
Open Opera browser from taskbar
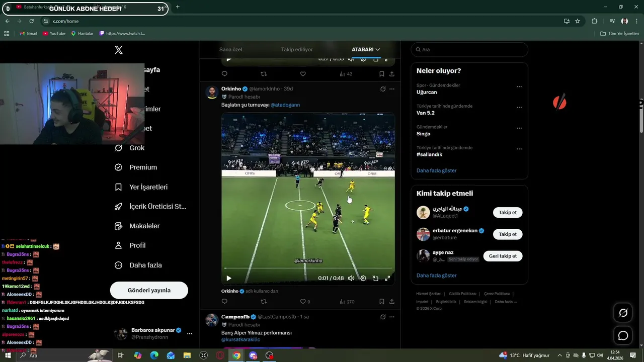click(220, 355)
